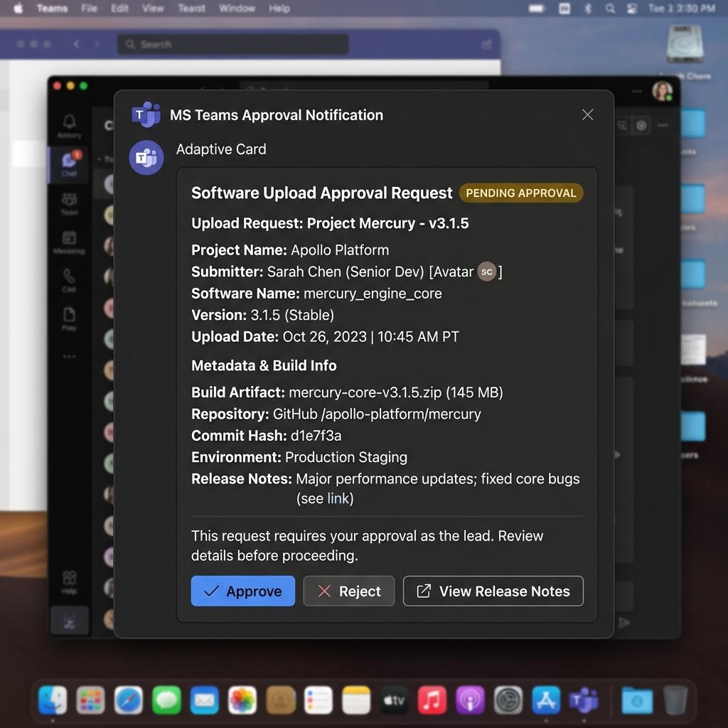The image size is (728, 728).
Task: Open Microsoft Teams from the Dock
Action: tap(584, 700)
